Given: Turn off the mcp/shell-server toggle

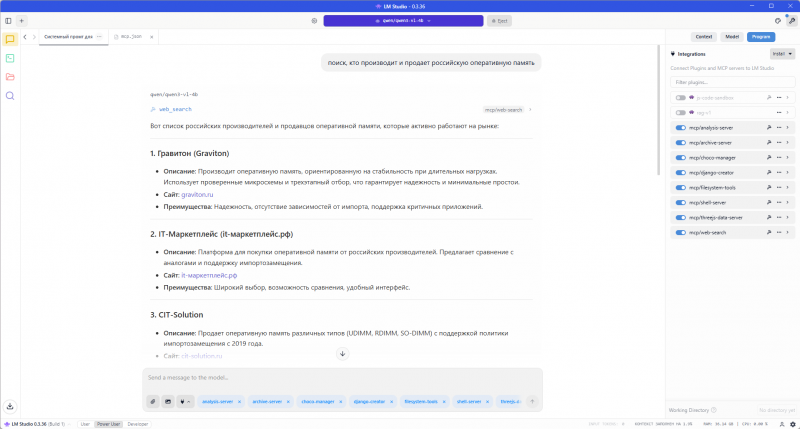Looking at the screenshot, I should (x=681, y=202).
